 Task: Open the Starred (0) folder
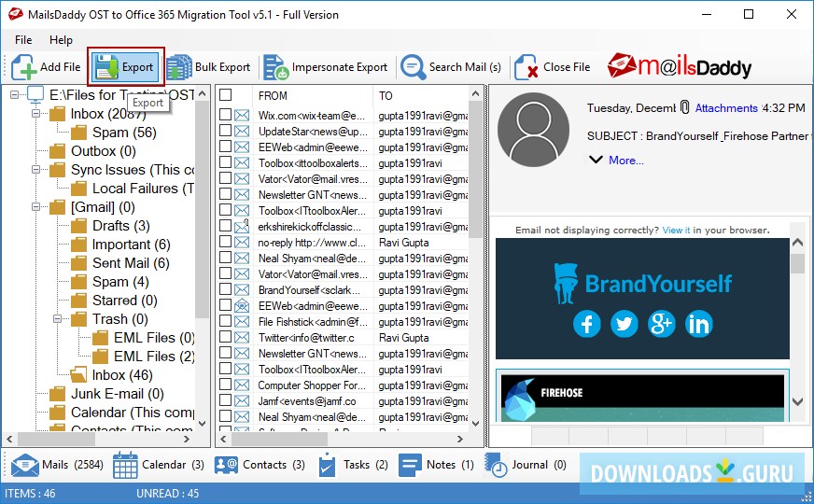tap(114, 301)
